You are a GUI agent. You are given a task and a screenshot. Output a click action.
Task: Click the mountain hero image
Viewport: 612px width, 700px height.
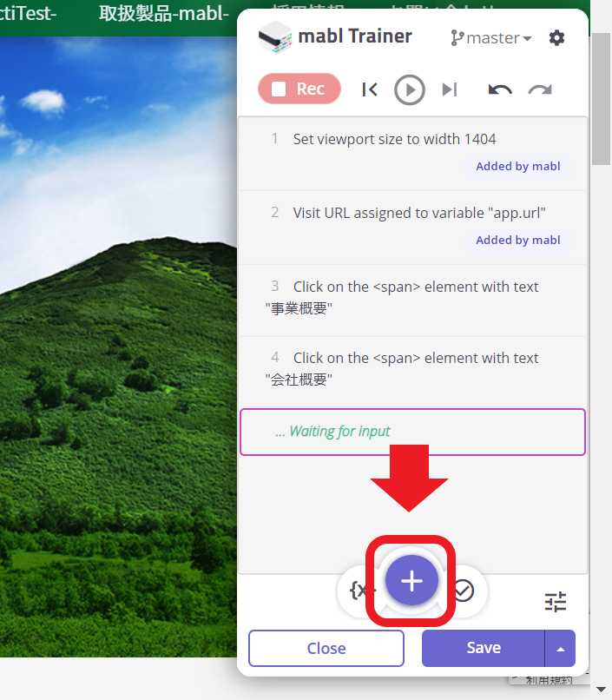coord(118,347)
